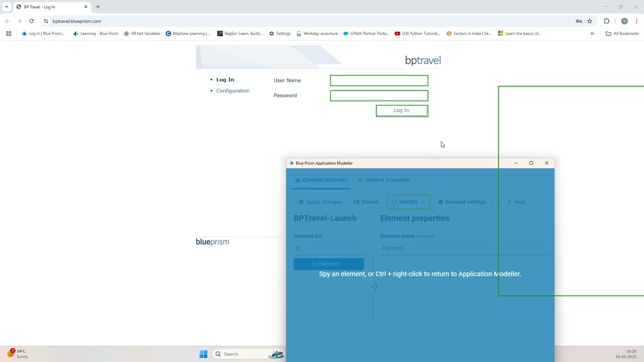The height and width of the screenshot is (362, 644).
Task: Close the BP Travel - Log In tab
Action: [x=86, y=7]
